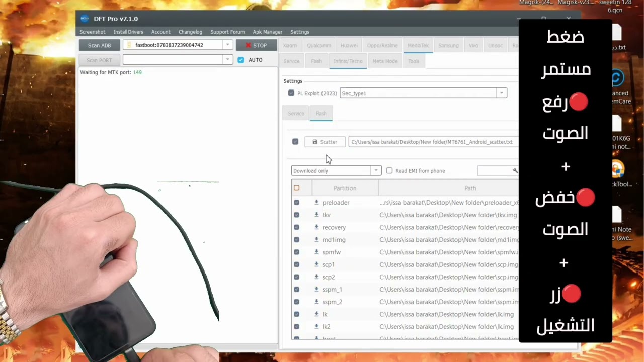
Task: Uncheck the scp1 partition checkbox
Action: coord(296,264)
